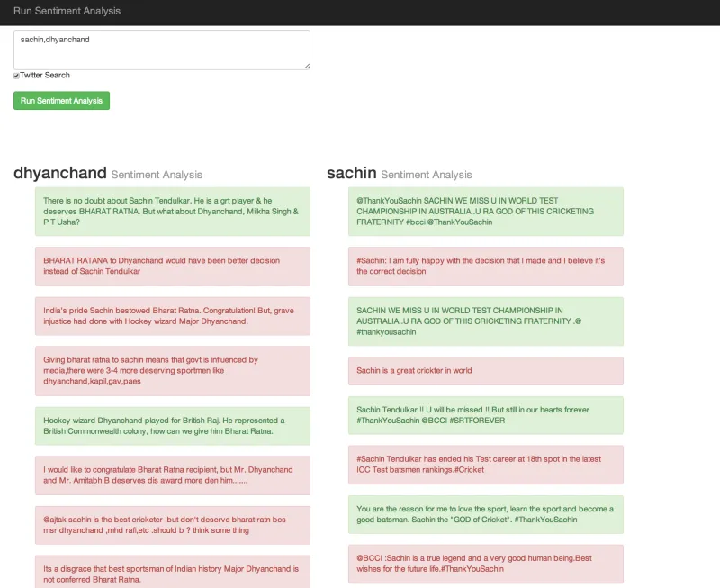Click 'Sachin is a great crickter in world' tweet
Screen dimensions: 720x588
486,370
